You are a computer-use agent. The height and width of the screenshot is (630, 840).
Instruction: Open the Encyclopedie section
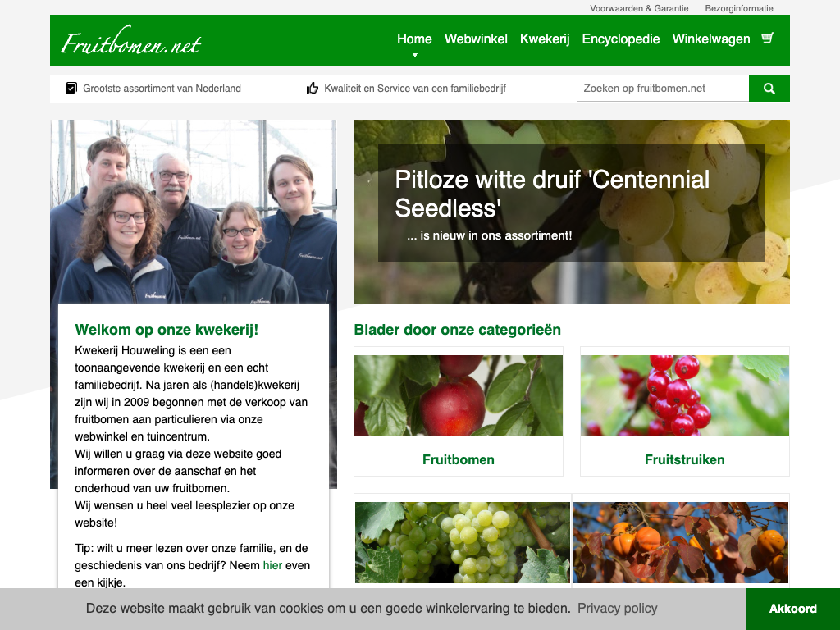click(620, 39)
